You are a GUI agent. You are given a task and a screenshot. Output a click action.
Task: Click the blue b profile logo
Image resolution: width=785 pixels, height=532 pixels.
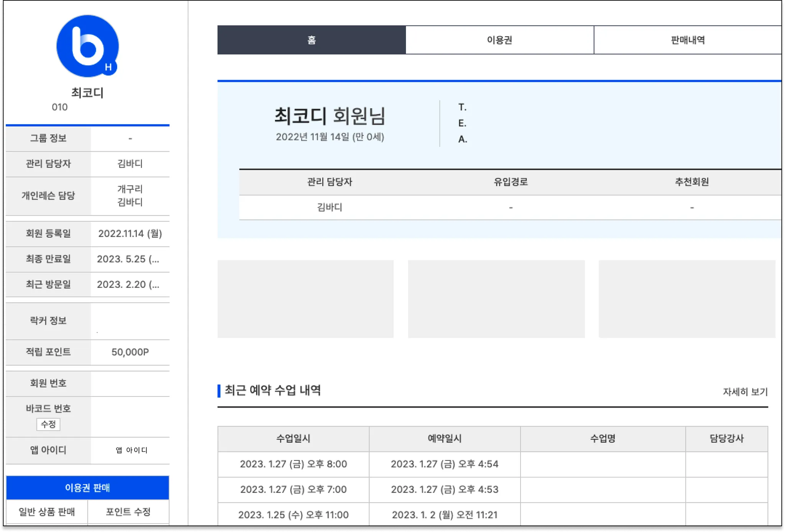point(87,46)
